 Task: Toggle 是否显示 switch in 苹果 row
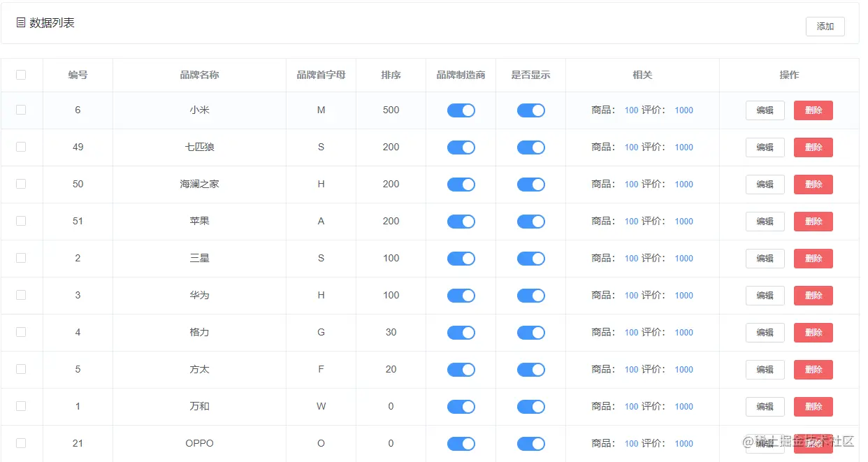[x=531, y=222]
